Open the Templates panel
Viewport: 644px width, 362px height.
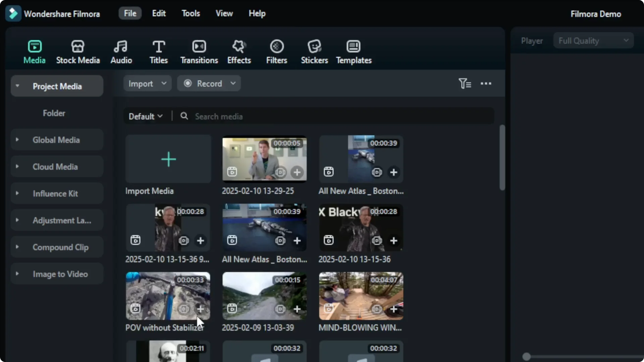(x=354, y=51)
